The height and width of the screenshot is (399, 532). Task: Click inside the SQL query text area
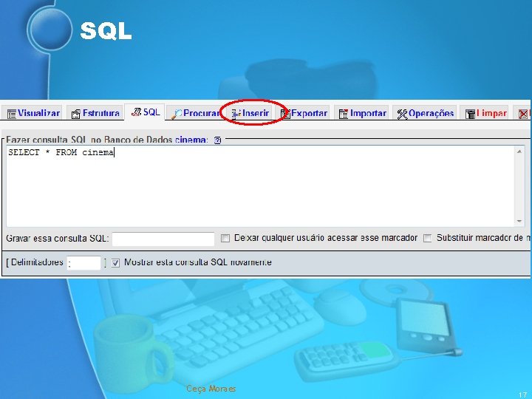coord(261,186)
